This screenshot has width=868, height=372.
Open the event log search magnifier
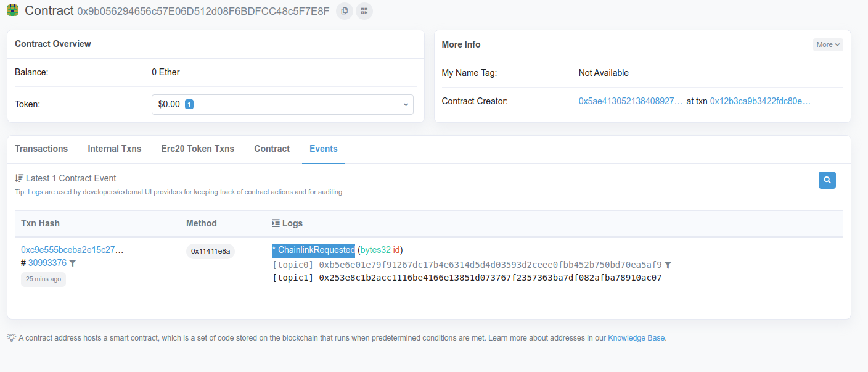(x=827, y=180)
